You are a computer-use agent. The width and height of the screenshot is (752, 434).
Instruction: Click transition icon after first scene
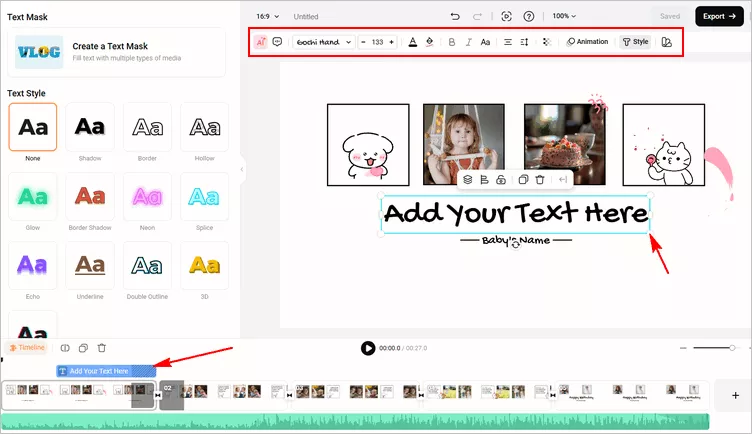click(158, 395)
